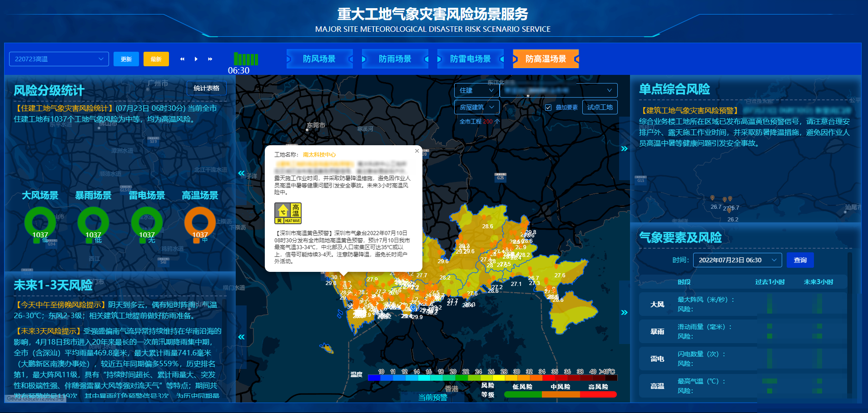Switch to the 防风场景 tab

click(319, 59)
